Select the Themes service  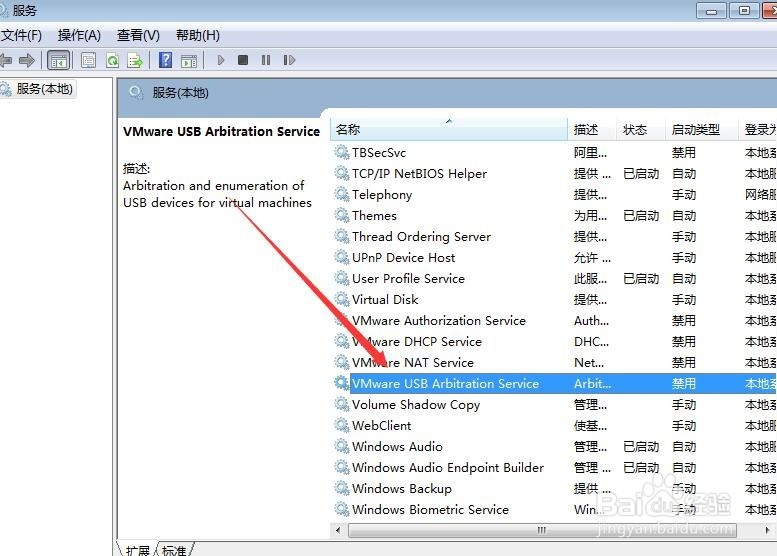pos(554,216)
